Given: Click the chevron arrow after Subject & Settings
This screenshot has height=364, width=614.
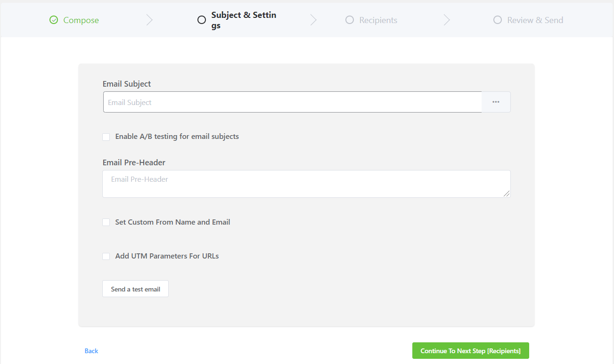Looking at the screenshot, I should [x=313, y=20].
